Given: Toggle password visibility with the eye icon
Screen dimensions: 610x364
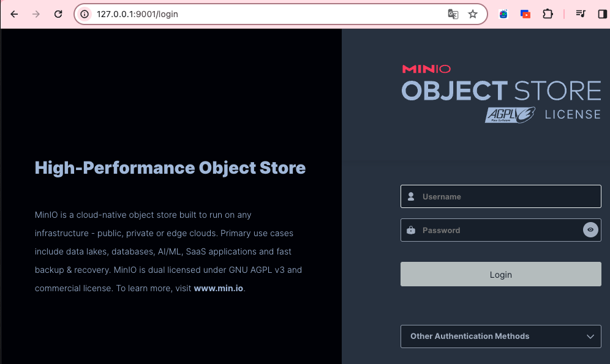Looking at the screenshot, I should [x=590, y=230].
